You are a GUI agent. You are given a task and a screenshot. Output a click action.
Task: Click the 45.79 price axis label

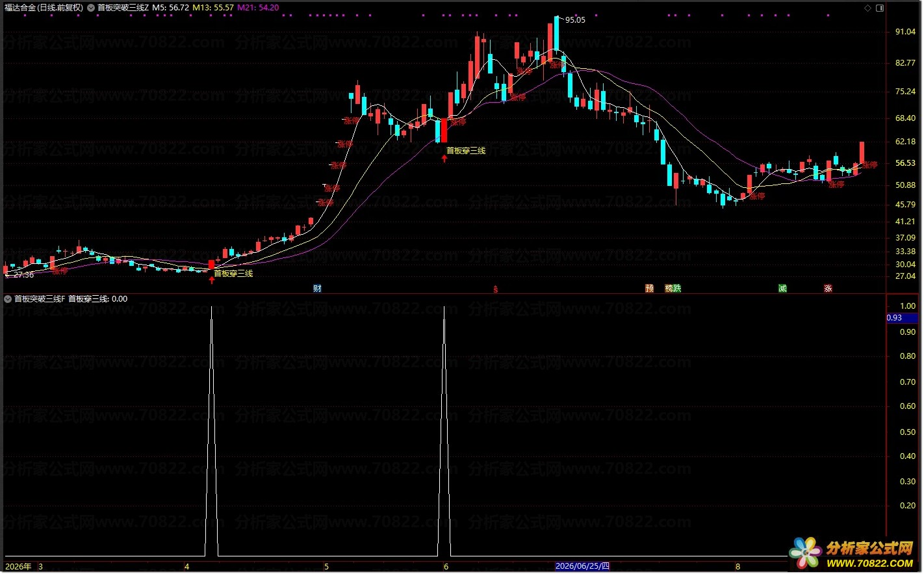point(905,205)
